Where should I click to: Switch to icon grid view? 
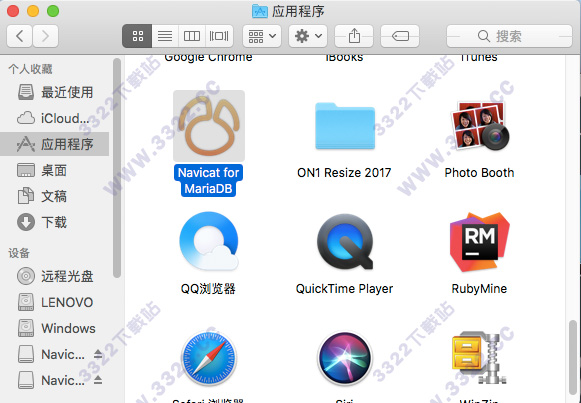tap(137, 36)
